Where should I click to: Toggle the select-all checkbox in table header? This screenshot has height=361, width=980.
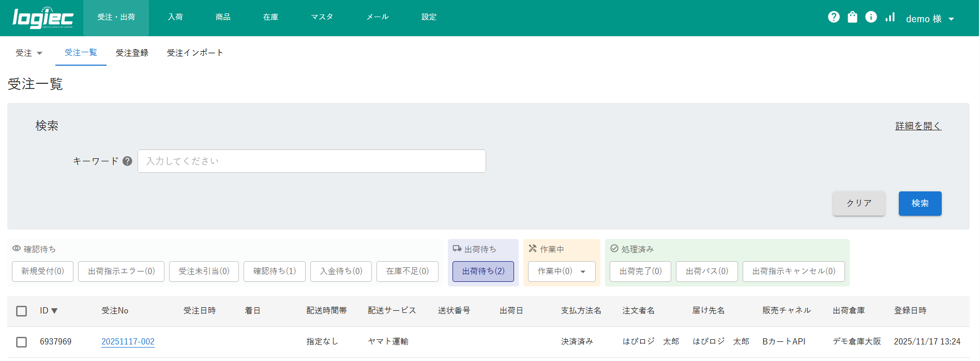coord(21,311)
